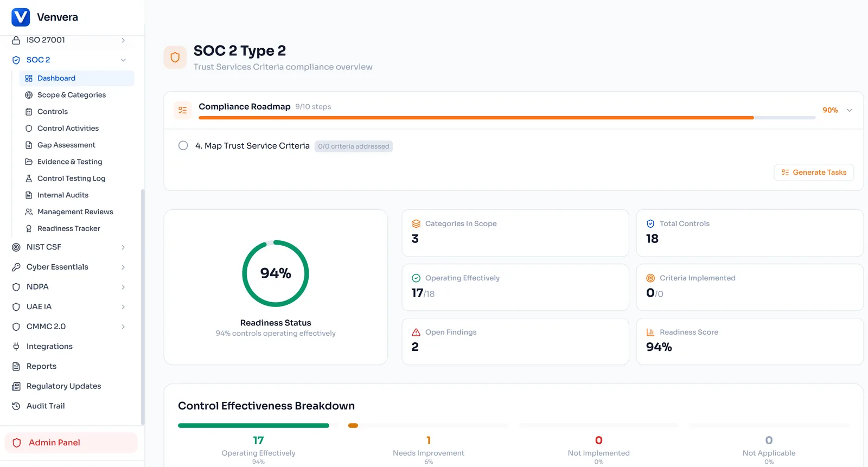
Task: Open the Admin Panel
Action: 71,443
